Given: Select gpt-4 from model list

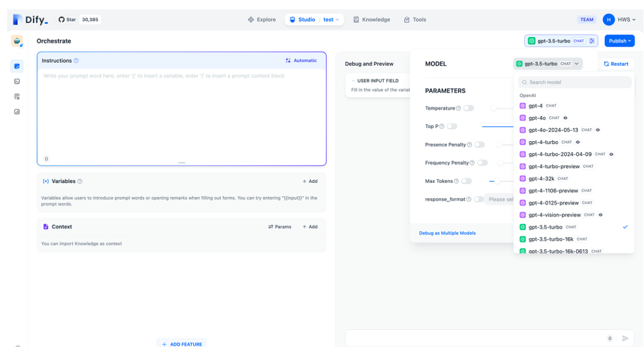Looking at the screenshot, I should click(x=574, y=106).
